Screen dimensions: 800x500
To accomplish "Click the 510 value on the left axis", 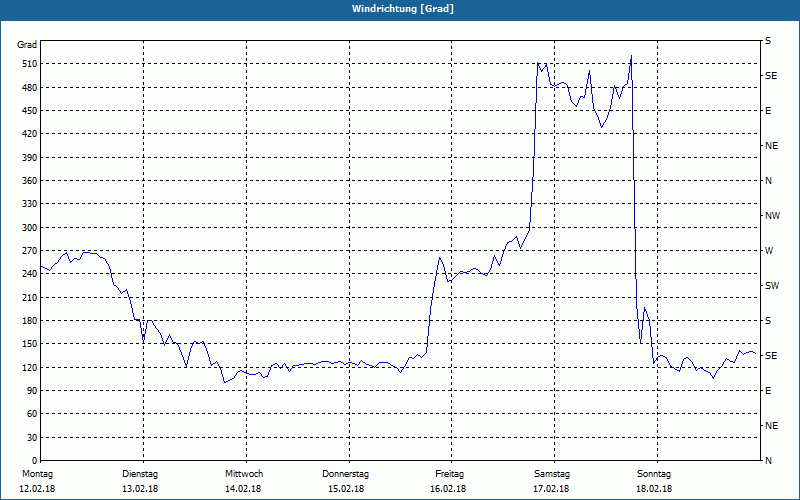I will (29, 64).
